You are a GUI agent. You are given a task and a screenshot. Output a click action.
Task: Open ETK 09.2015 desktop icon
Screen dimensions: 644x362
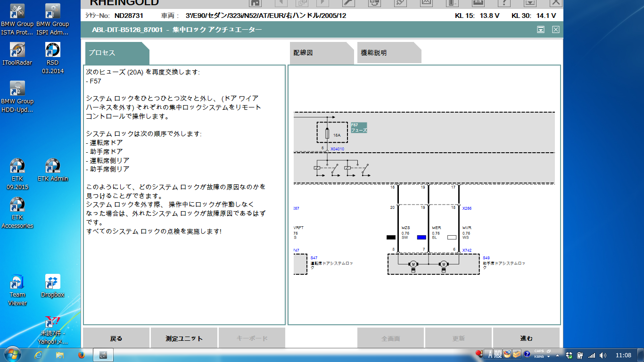click(x=17, y=174)
